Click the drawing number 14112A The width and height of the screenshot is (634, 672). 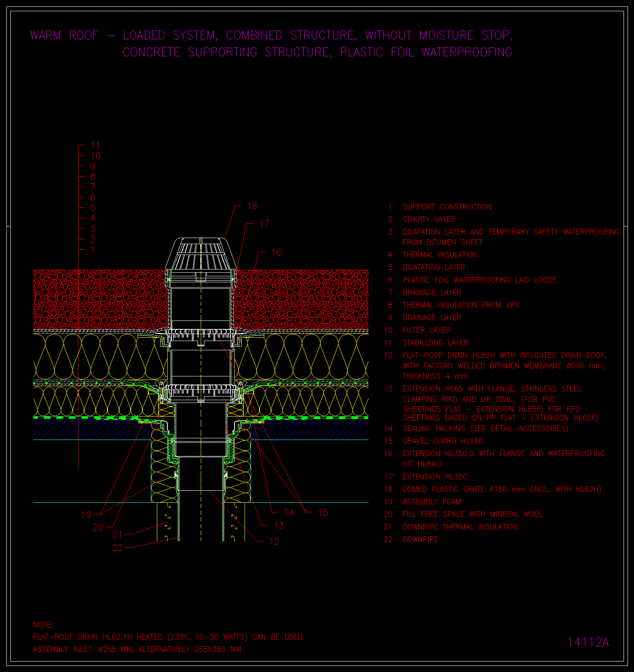588,642
